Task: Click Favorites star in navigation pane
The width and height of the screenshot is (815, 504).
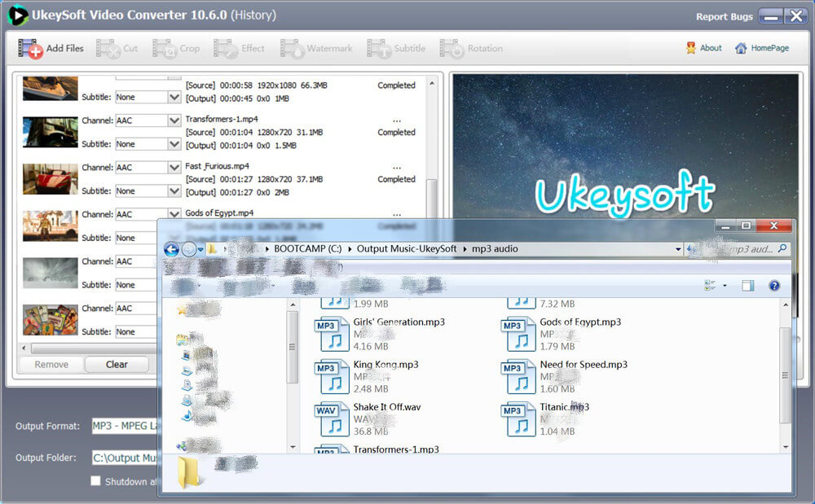Action: tap(182, 310)
